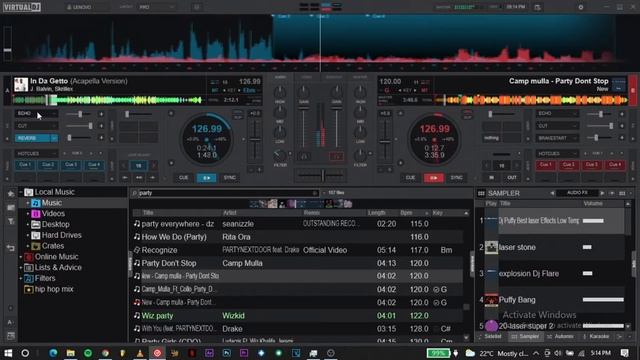640x360 pixels.
Task: Click CUE button on left deck
Action: pos(184,178)
